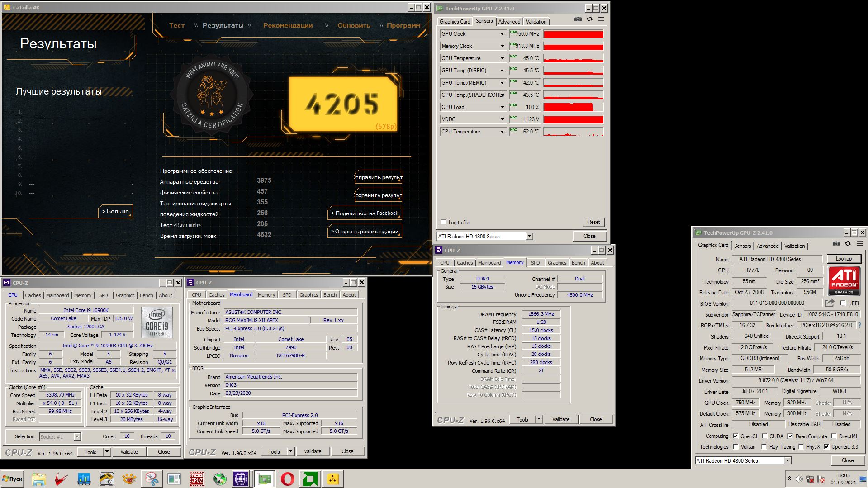This screenshot has width=868, height=488.
Task: Click the refresh icon in GPU-Z Graphics Card window
Action: point(848,244)
